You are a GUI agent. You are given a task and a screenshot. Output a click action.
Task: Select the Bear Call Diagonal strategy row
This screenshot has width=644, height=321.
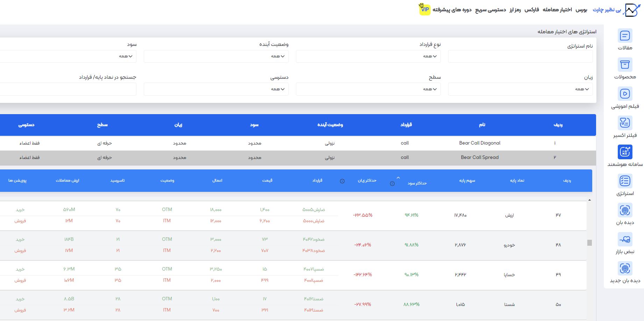tap(480, 143)
